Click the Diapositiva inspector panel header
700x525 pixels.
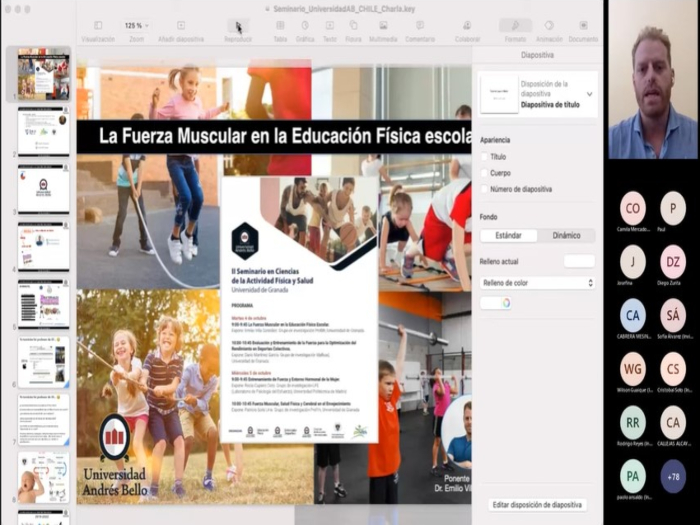[537, 55]
